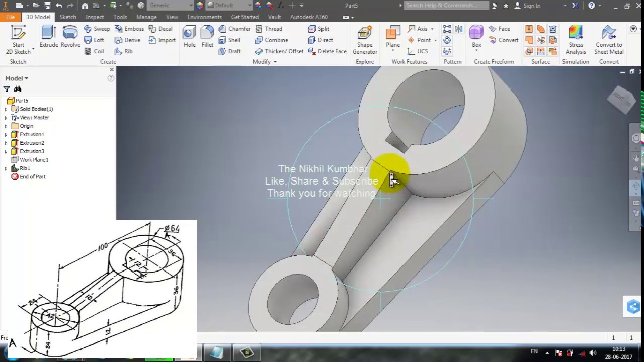Use the Shell tool
This screenshot has width=644, height=362.
(229, 40)
